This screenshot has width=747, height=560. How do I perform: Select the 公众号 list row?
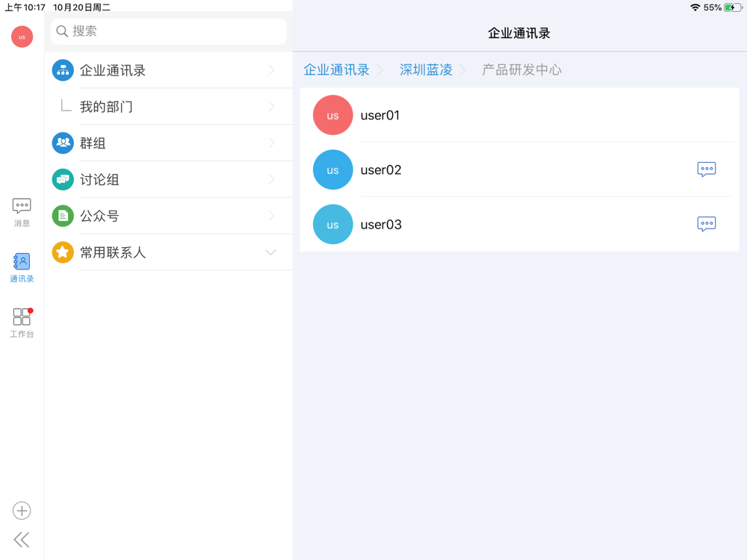[169, 216]
